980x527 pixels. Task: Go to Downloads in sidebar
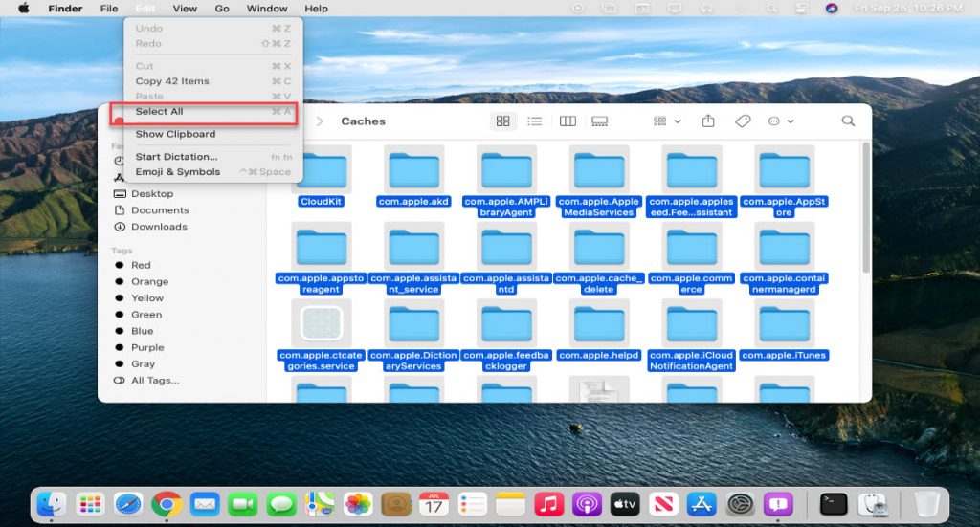(x=159, y=227)
